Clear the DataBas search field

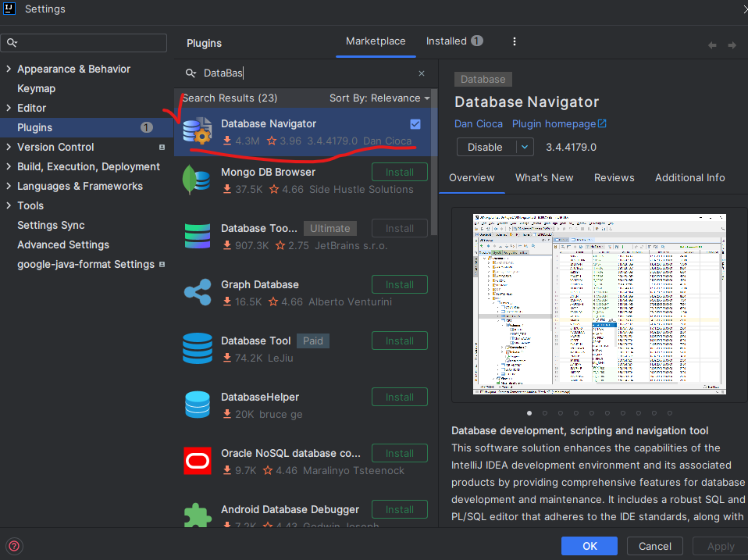point(421,73)
